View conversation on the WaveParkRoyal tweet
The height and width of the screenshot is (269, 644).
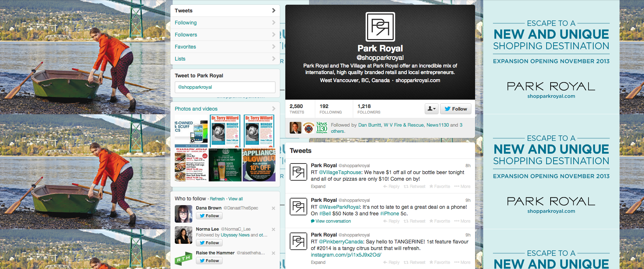point(333,221)
